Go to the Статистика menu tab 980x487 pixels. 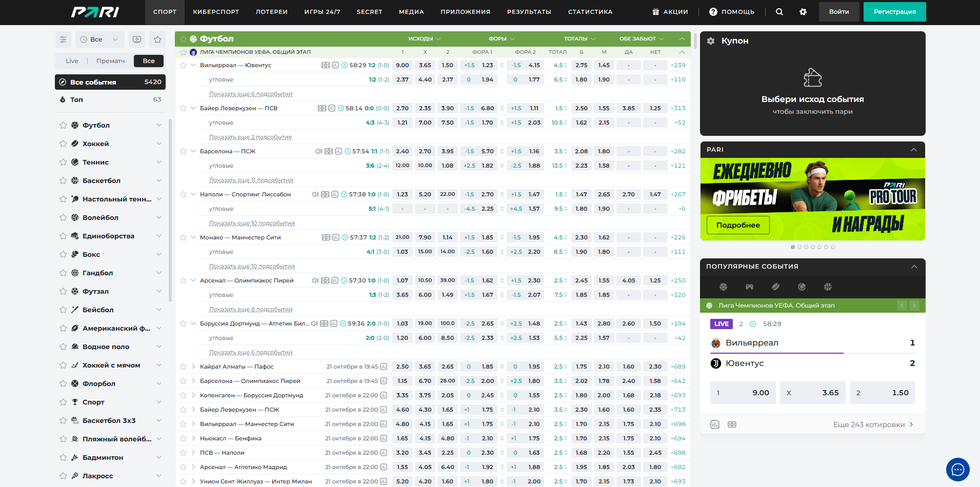590,12
